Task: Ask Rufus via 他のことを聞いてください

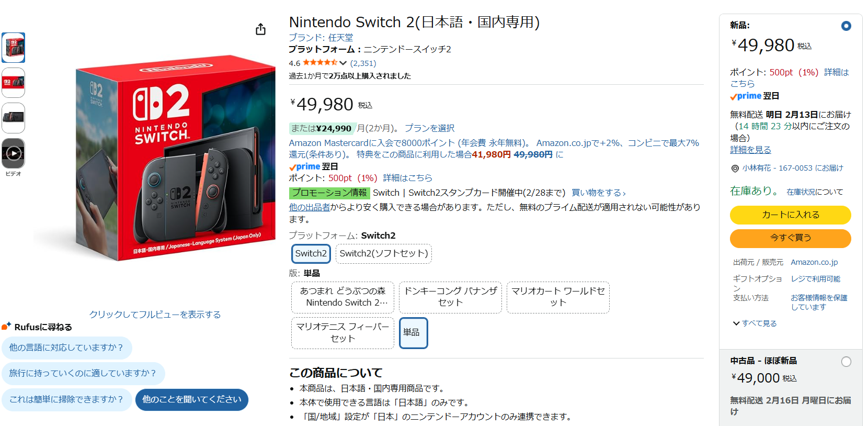Action: coord(191,399)
